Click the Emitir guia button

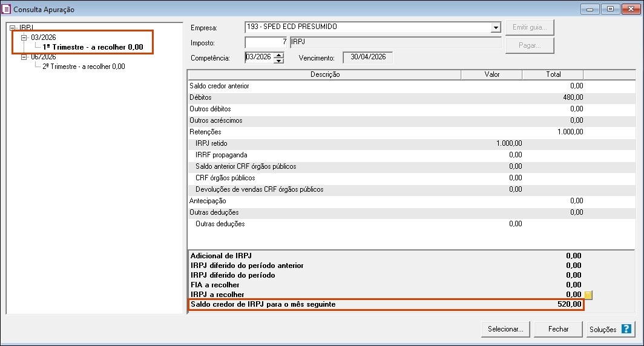[530, 27]
